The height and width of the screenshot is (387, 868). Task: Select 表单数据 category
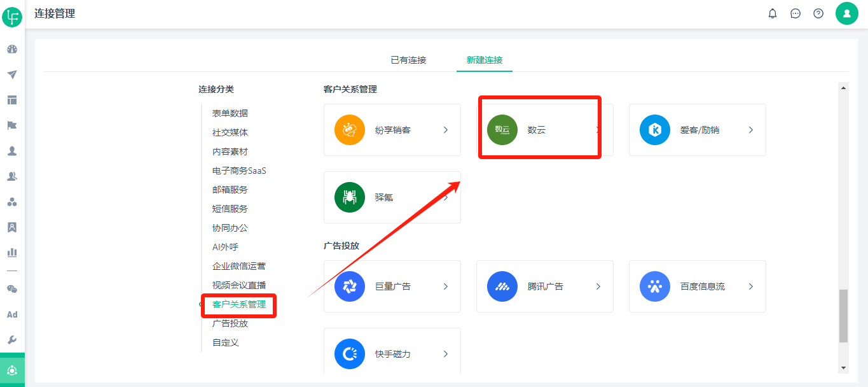230,113
